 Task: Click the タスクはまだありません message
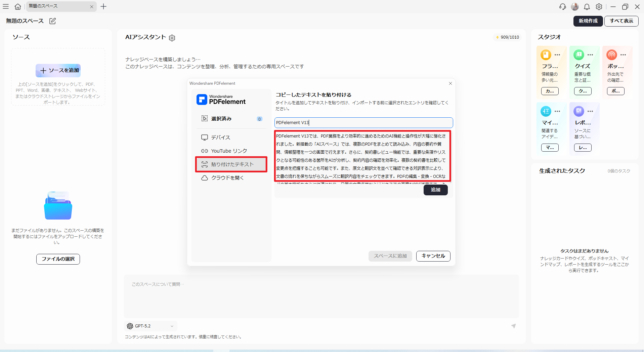[x=584, y=251]
